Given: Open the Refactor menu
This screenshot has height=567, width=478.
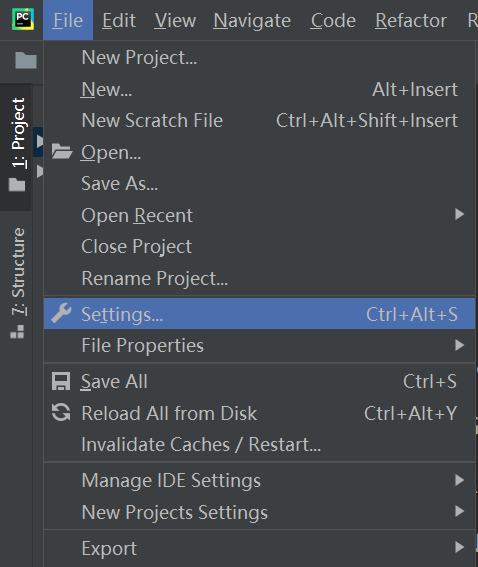Looking at the screenshot, I should pos(411,20).
